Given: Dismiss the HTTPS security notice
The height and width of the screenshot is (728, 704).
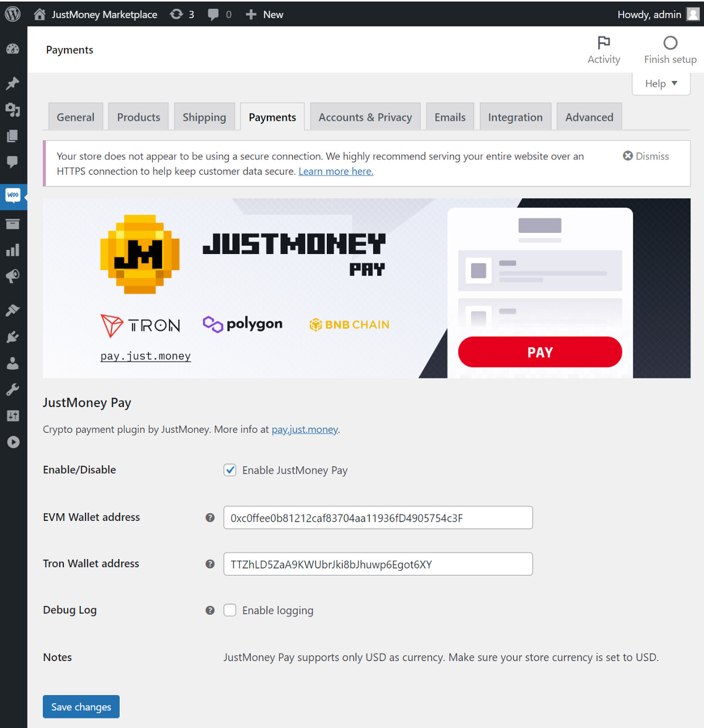Looking at the screenshot, I should tap(646, 156).
